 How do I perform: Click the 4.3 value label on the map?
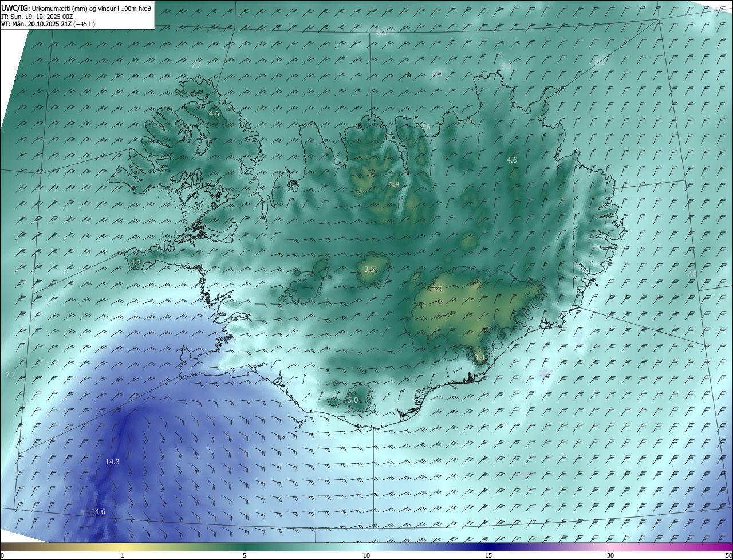pos(136,262)
